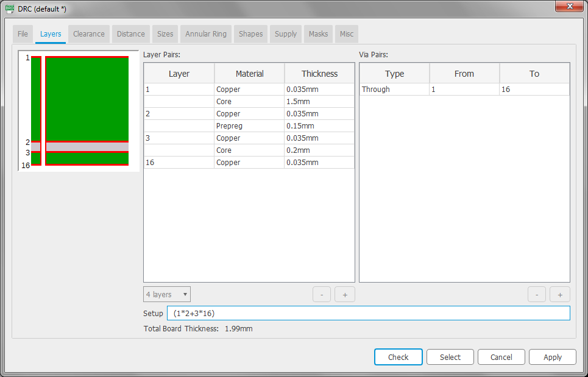Click the Cancel button
588x377 pixels.
point(501,358)
